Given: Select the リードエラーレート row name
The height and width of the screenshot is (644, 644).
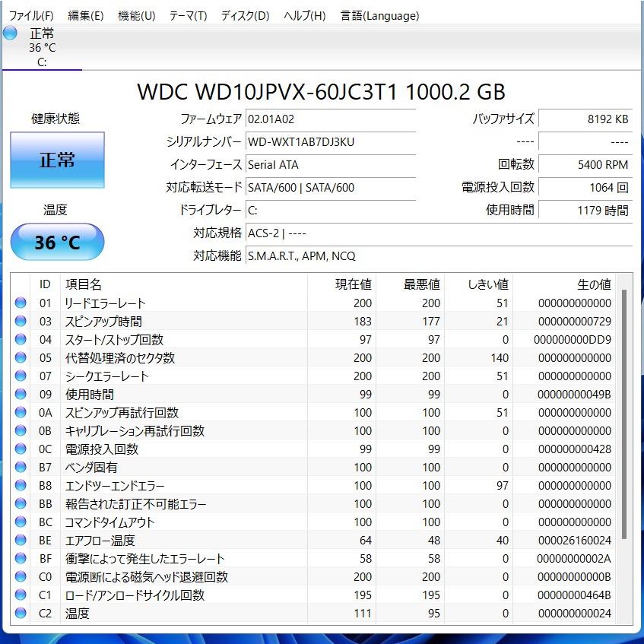Looking at the screenshot, I should 105,303.
